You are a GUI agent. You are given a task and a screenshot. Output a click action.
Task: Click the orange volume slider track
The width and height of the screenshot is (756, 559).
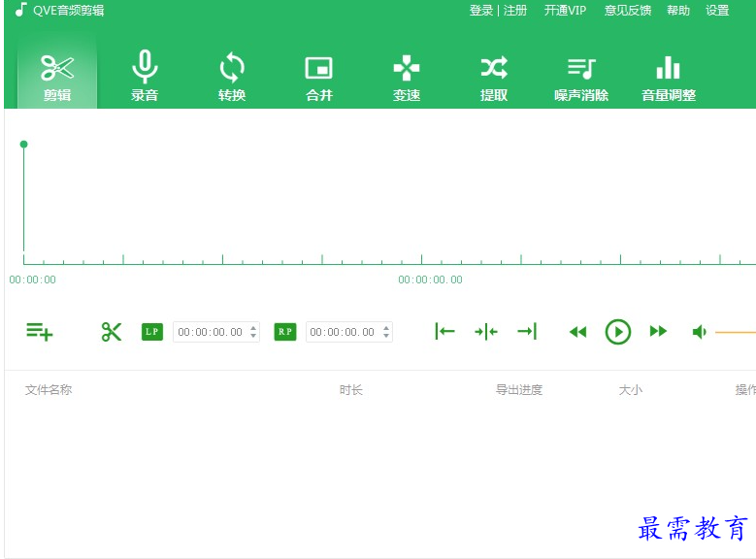[x=736, y=332]
